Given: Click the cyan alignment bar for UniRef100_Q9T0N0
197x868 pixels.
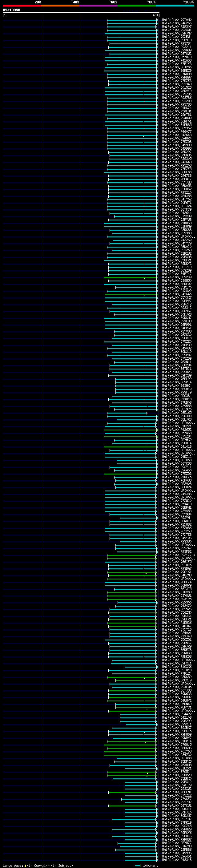Looking at the screenshot, I should pyautogui.click(x=132, y=20).
